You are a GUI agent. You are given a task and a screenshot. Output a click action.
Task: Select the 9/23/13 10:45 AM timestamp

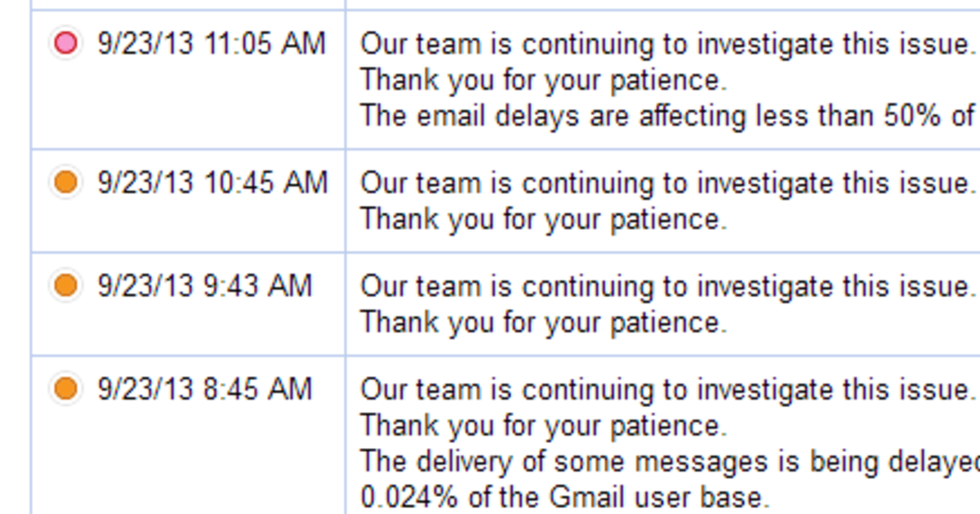212,182
